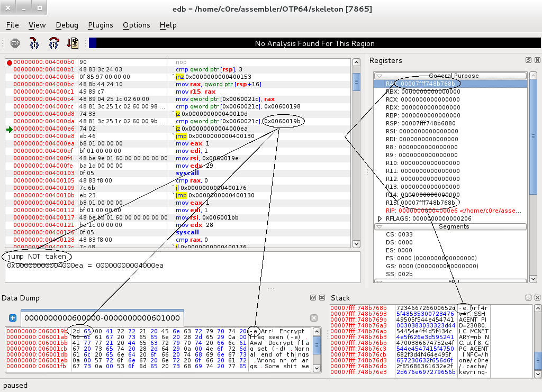Click the disassembly scroll down arrow

pos(356,244)
